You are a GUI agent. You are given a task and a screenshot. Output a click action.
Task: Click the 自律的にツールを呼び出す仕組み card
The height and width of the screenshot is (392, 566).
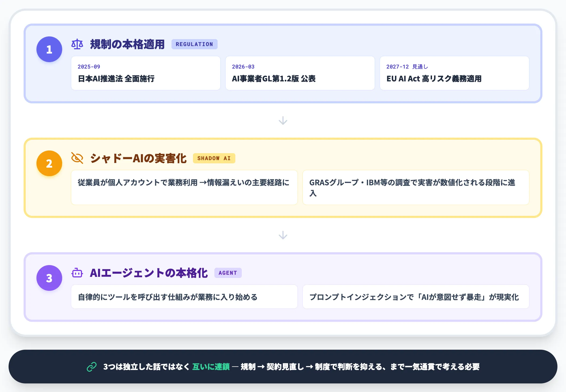184,297
